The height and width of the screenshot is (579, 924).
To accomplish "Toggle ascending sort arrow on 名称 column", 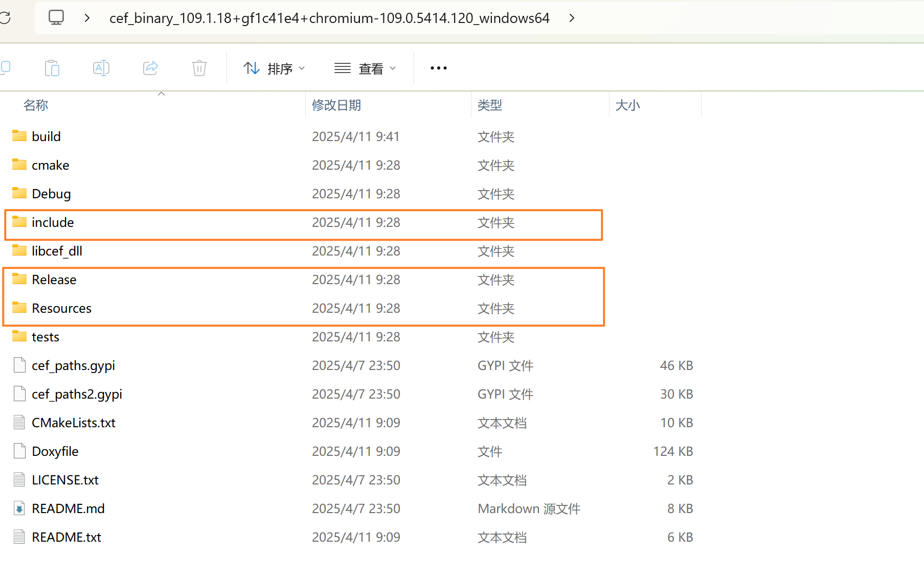I will coord(161,94).
